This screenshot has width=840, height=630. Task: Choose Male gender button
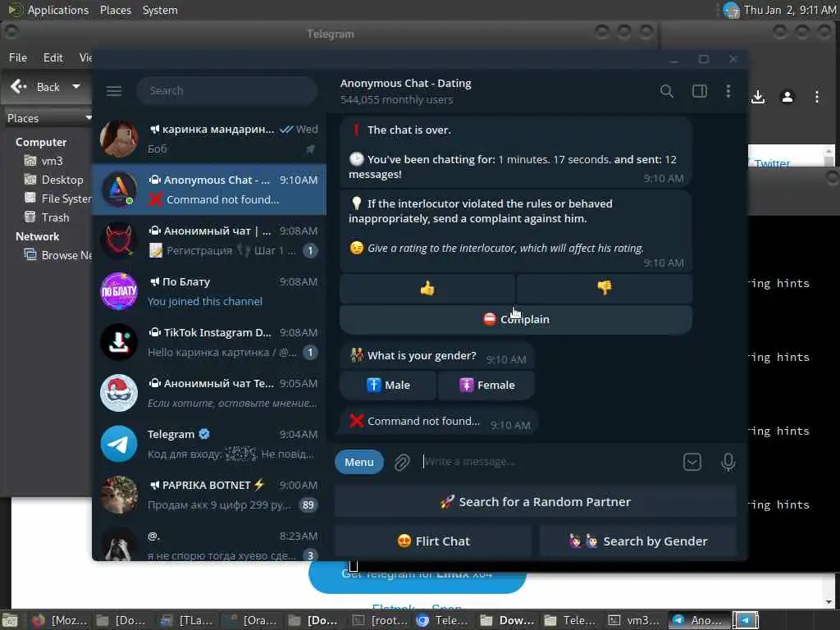click(388, 386)
